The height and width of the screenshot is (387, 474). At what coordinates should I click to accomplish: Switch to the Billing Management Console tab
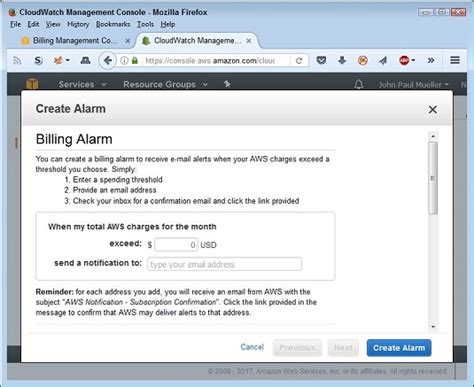74,41
